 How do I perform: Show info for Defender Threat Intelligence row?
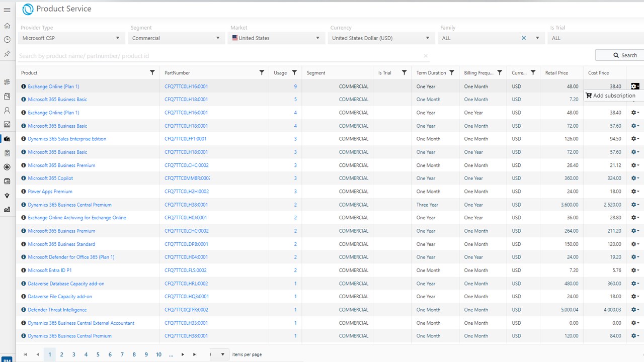click(x=24, y=310)
